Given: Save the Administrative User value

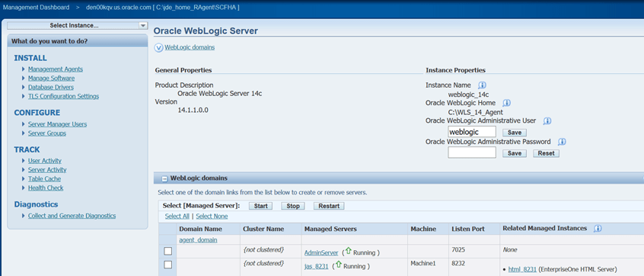Looking at the screenshot, I should click(x=515, y=133).
